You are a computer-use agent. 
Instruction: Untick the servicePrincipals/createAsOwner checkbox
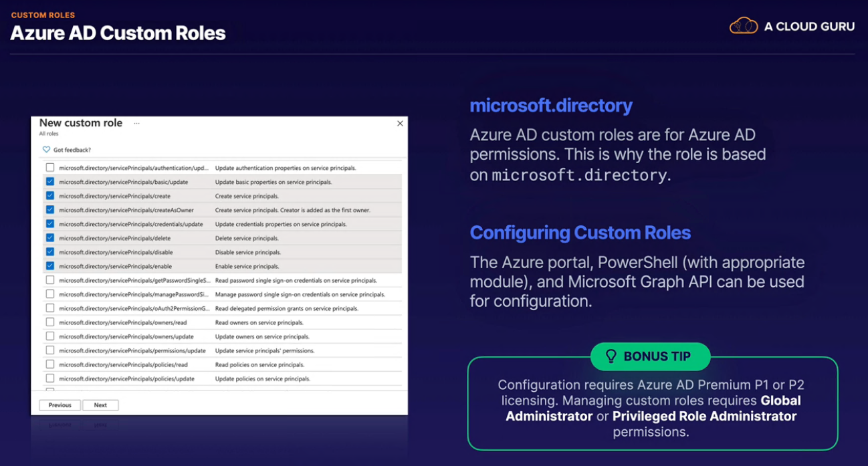point(50,210)
